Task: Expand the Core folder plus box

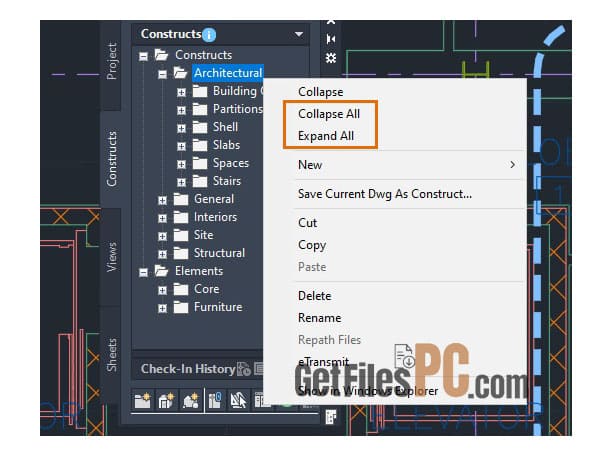Action: [162, 291]
